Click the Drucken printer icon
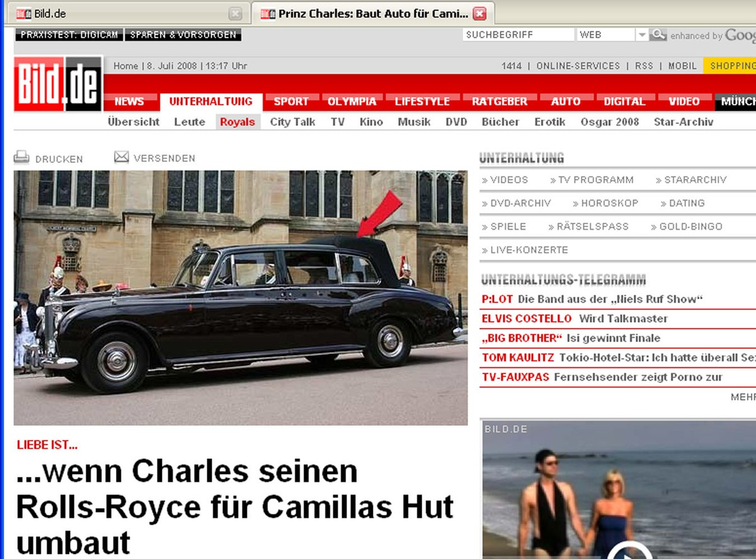This screenshot has height=559, width=756. tap(21, 157)
